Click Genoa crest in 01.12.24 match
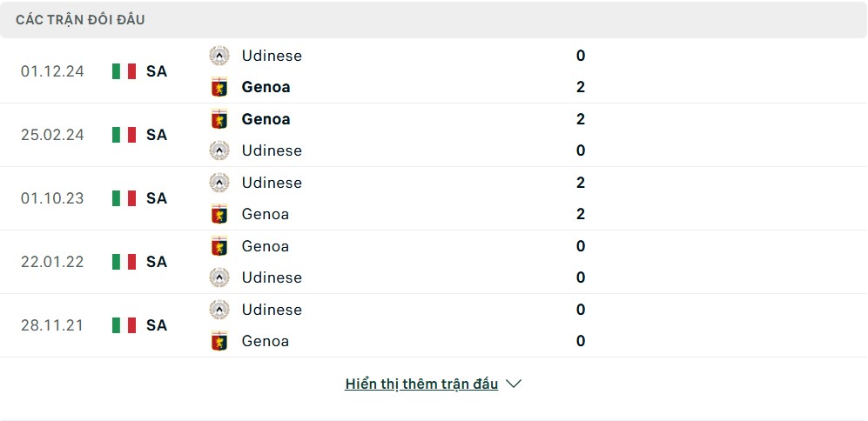 [x=219, y=87]
